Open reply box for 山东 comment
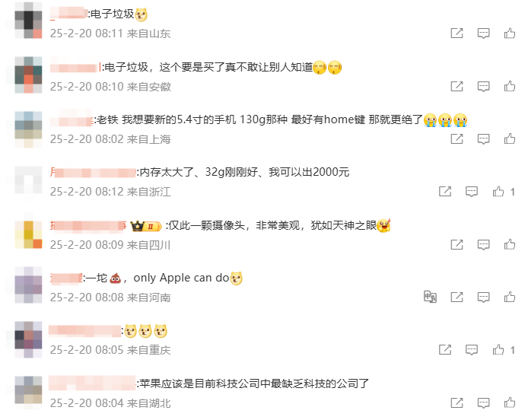The image size is (528, 420). (x=484, y=33)
